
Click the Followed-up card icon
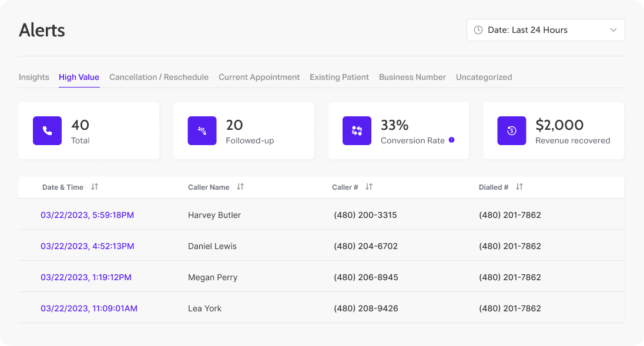(202, 130)
